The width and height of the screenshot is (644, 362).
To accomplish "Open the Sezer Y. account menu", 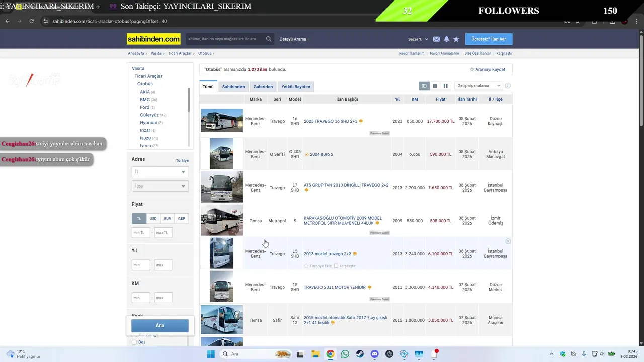I will (418, 39).
